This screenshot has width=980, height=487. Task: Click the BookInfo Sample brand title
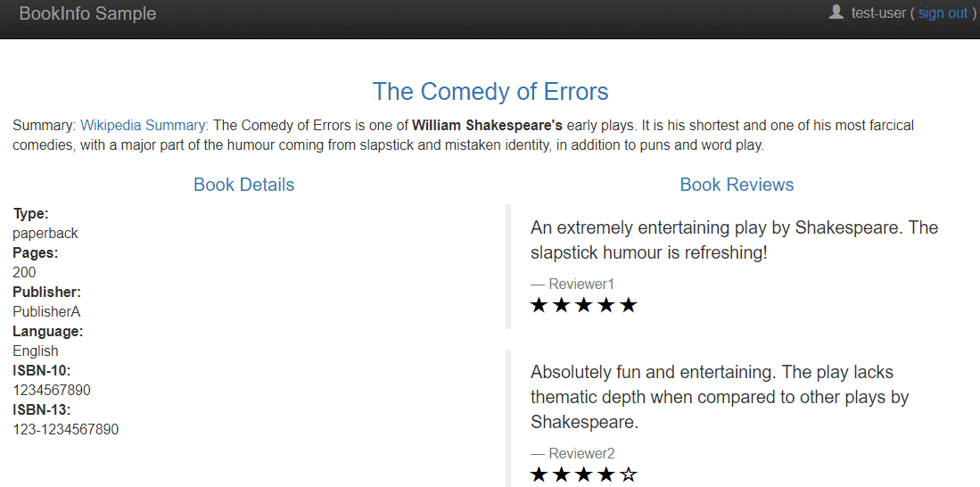pos(87,13)
